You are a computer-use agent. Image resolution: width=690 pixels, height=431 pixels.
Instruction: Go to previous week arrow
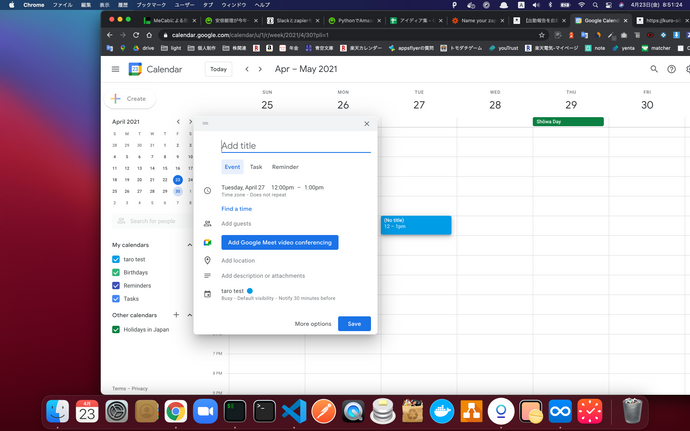coord(247,69)
